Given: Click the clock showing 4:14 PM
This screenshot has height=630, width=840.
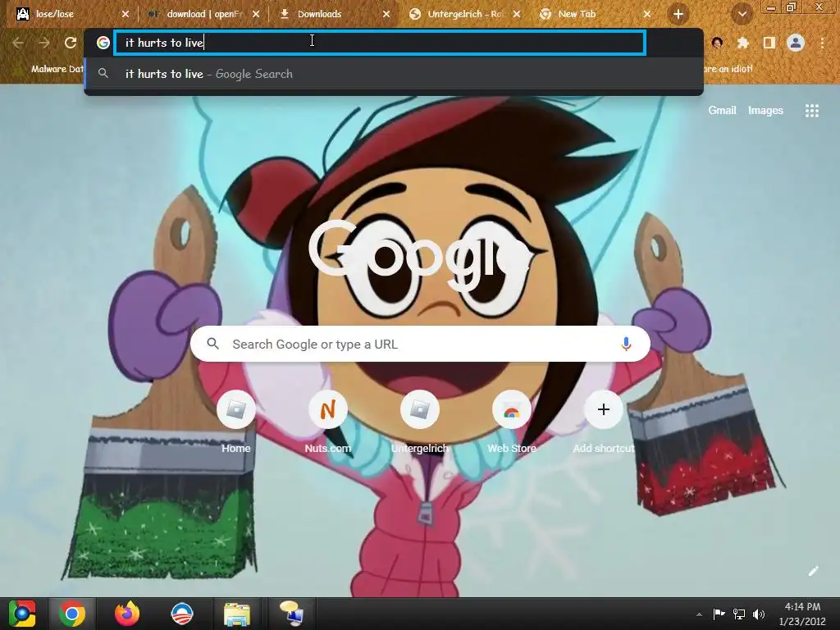Looking at the screenshot, I should 802,614.
